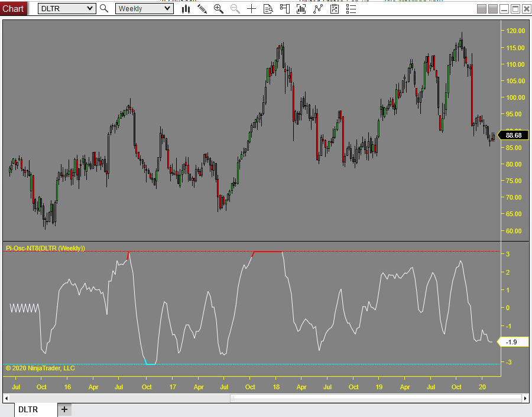Activate the crosshair cursor tool
Viewport: 532px width, 417px height.
(x=252, y=8)
